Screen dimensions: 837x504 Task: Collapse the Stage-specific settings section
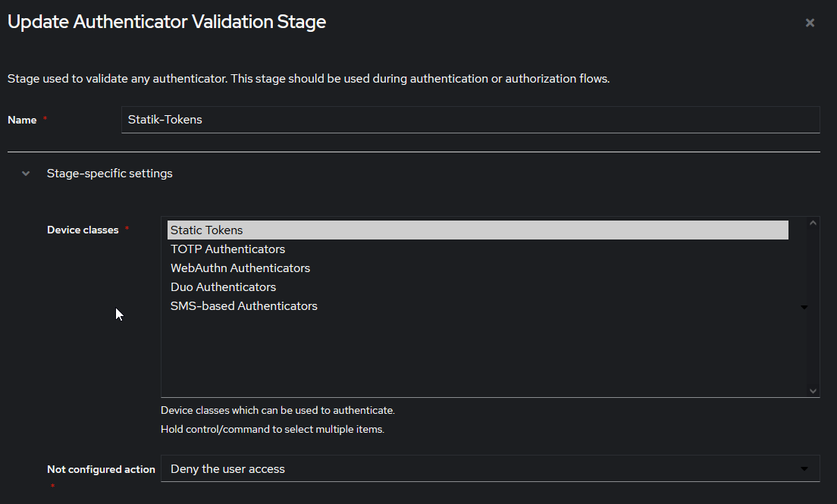coord(109,173)
